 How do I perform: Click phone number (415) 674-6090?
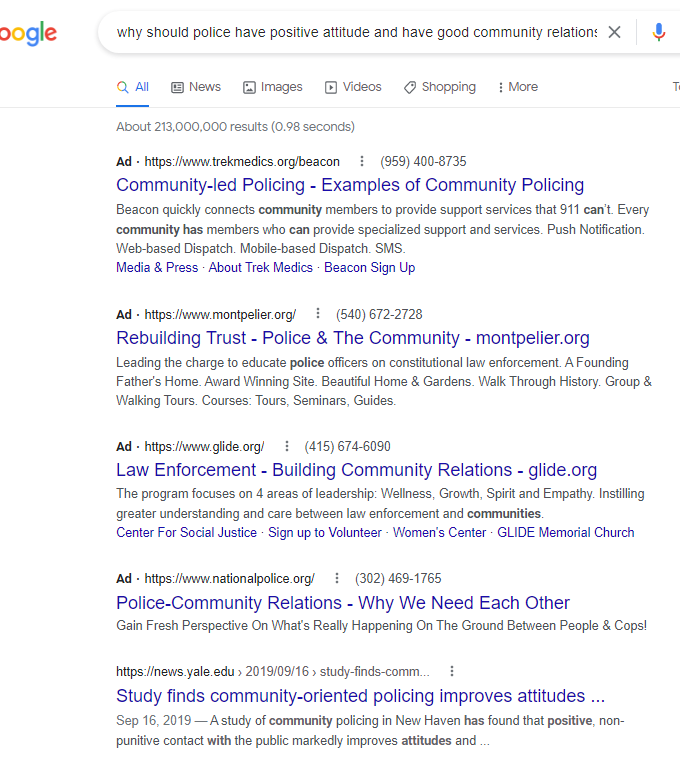click(347, 446)
